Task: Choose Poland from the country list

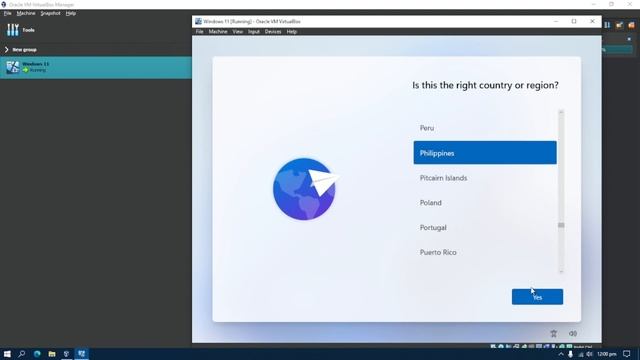Action: coord(485,203)
